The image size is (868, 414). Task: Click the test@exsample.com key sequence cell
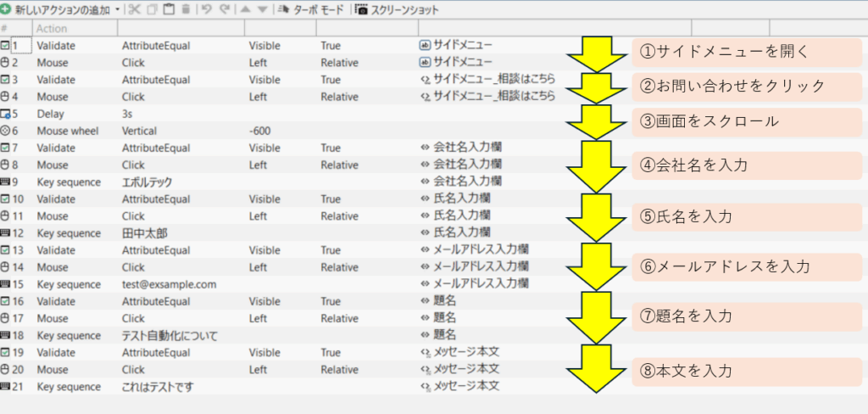coord(170,284)
